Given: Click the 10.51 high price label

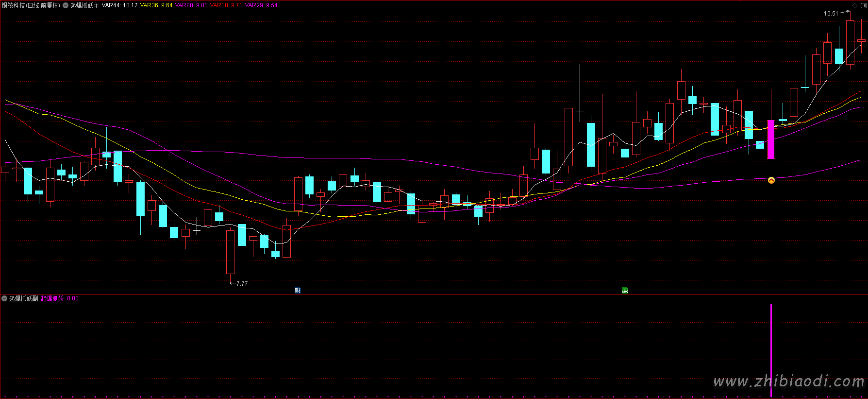Looking at the screenshot, I should [x=831, y=14].
